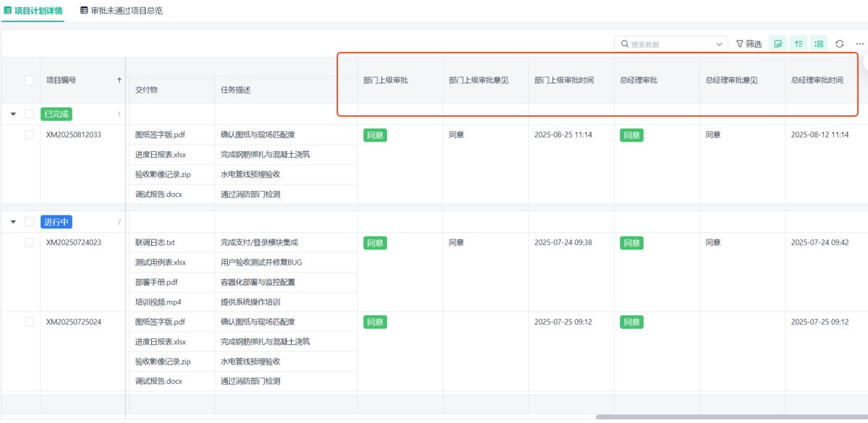The height and width of the screenshot is (423, 868).
Task: Click general manager approval time 2025-08-12 11:14
Action: 820,134
